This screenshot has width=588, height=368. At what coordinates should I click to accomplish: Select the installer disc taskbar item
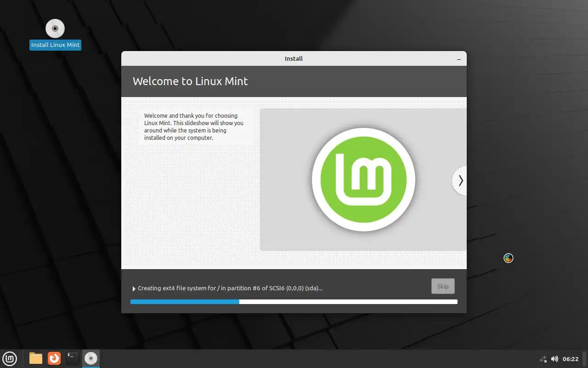pyautogui.click(x=91, y=358)
